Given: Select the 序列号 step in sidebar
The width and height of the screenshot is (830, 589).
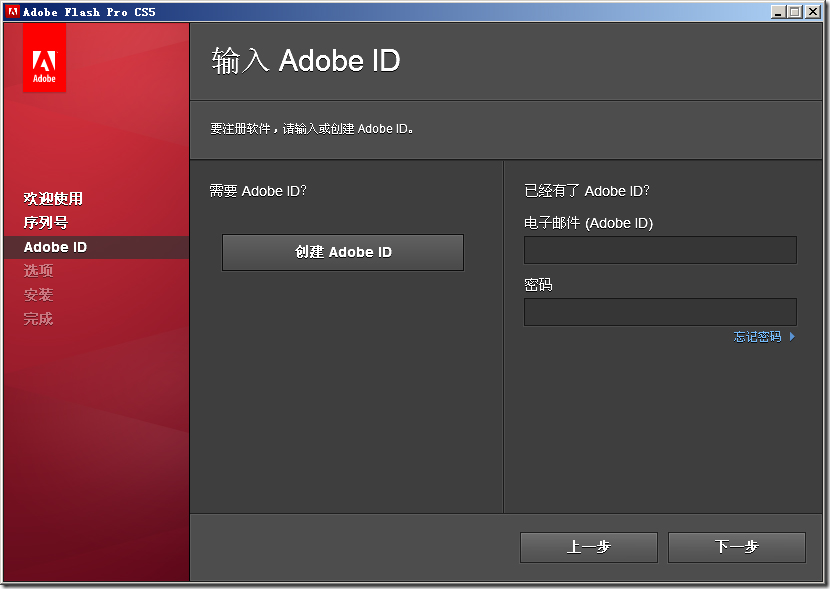Looking at the screenshot, I should pos(46,222).
